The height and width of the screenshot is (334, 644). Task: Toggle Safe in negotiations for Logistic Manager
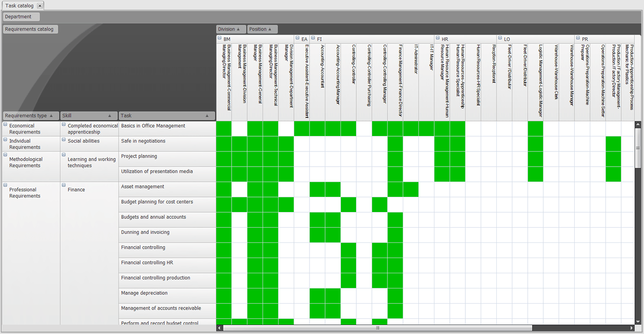click(x=537, y=143)
